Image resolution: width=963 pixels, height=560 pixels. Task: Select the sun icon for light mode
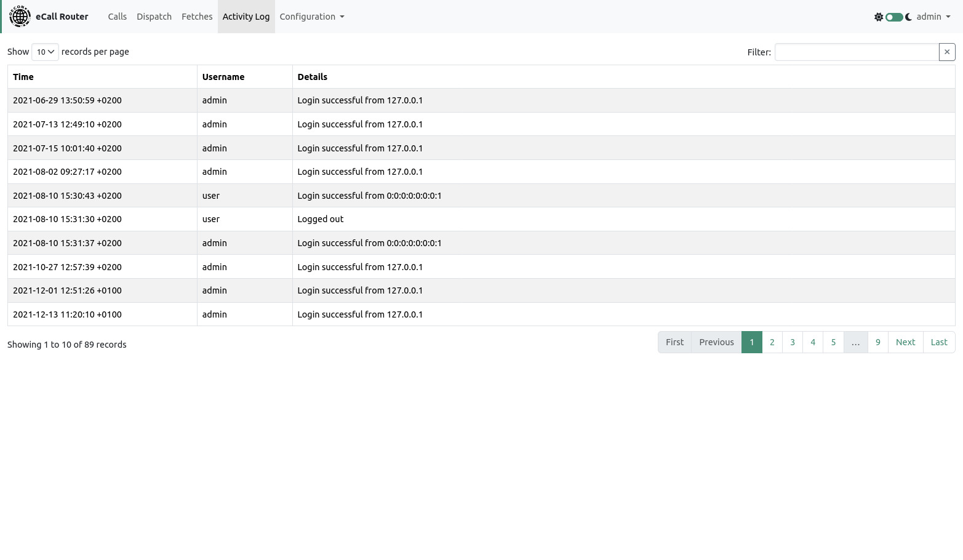[879, 17]
